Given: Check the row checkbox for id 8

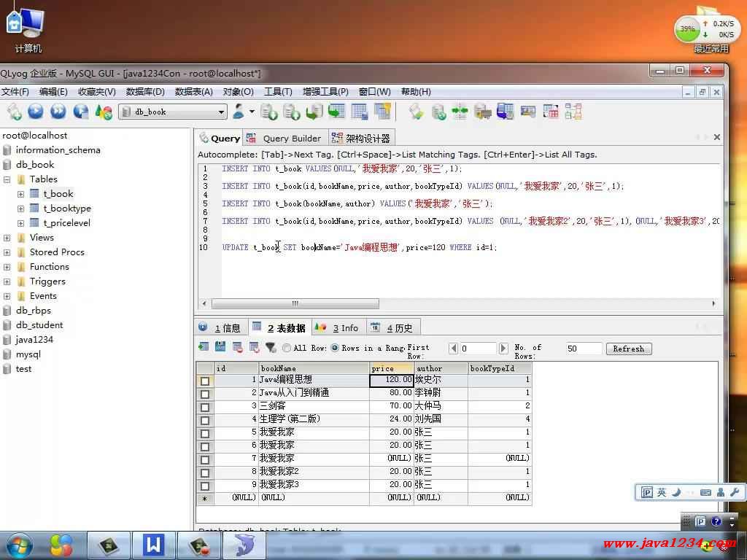Looking at the screenshot, I should pyautogui.click(x=205, y=472).
